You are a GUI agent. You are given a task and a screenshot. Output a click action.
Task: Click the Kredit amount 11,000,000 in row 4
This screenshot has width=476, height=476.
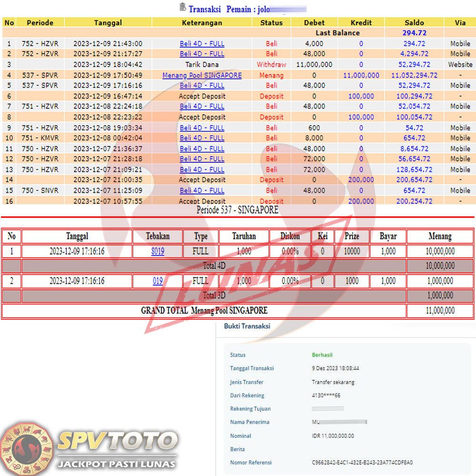(x=361, y=75)
